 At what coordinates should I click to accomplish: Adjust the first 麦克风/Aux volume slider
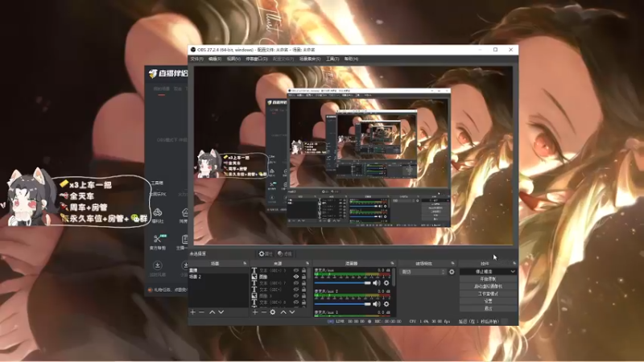pyautogui.click(x=343, y=283)
